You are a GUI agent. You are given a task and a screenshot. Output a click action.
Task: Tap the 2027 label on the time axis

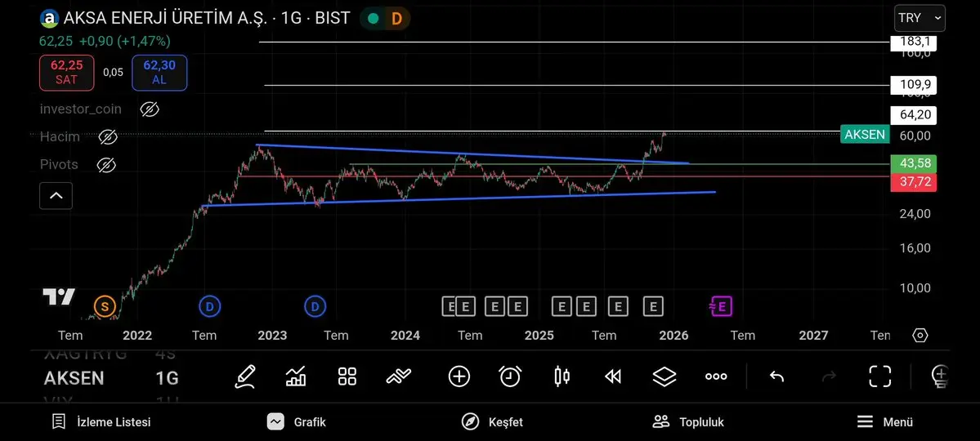(813, 336)
